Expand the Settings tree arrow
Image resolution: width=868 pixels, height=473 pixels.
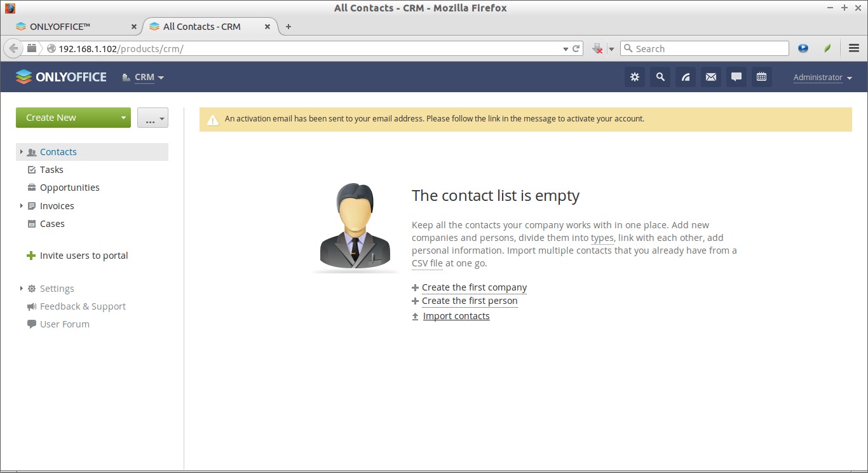tap(21, 289)
